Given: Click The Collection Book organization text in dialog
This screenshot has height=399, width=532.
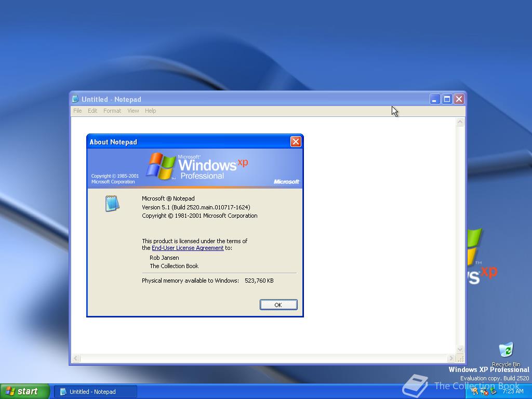Looking at the screenshot, I should [174, 266].
